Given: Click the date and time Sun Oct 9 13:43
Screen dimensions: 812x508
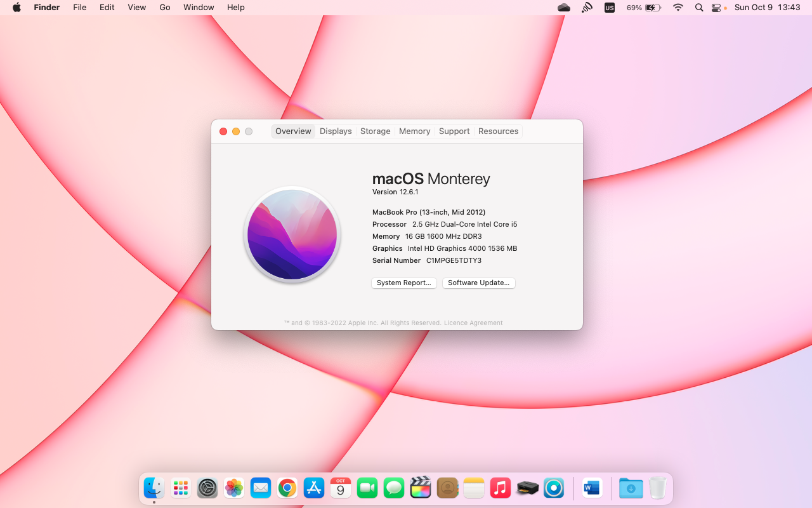Looking at the screenshot, I should (768, 8).
